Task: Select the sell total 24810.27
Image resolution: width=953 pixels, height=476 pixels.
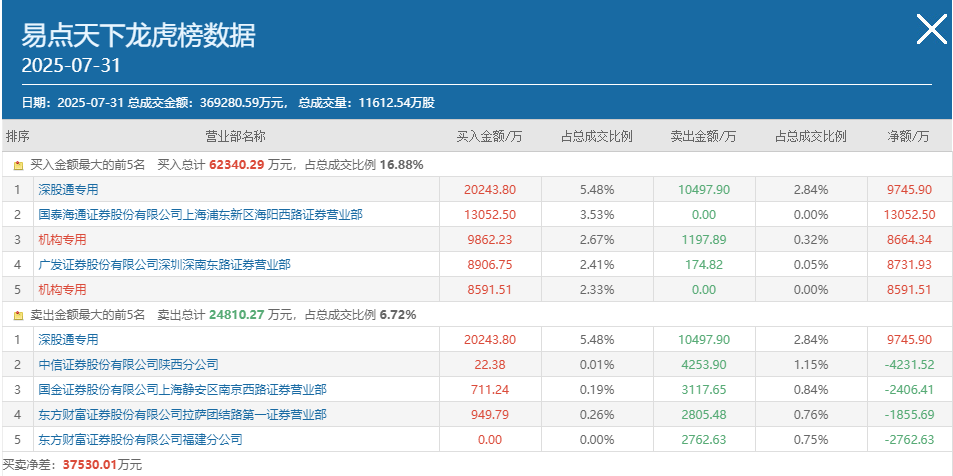Action: (x=237, y=315)
